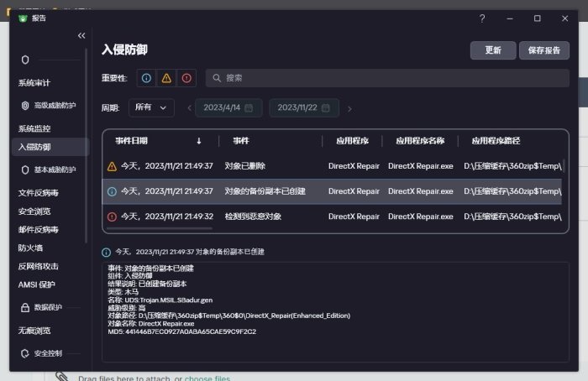The height and width of the screenshot is (381, 588).
Task: Expand 安全控制 section in sidebar
Action: (49, 353)
